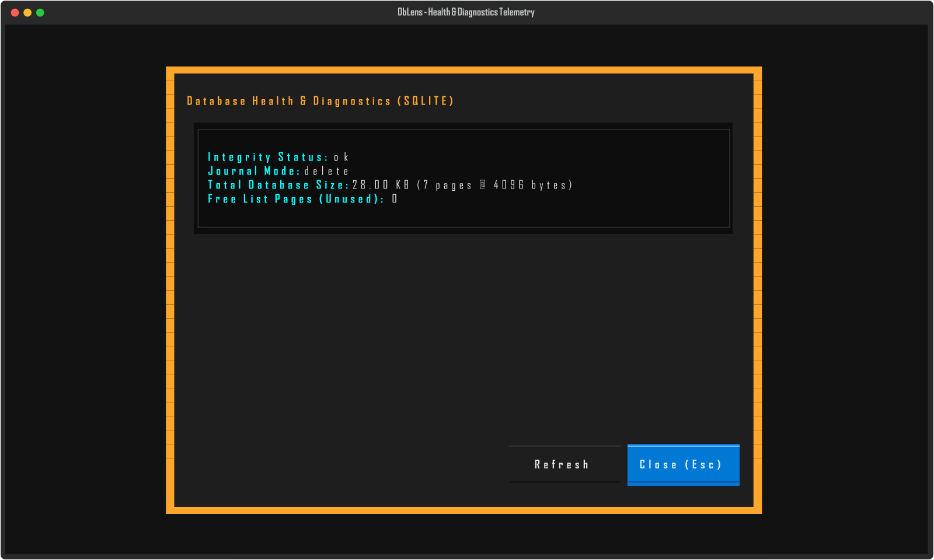Screen dimensions: 934x560
Task: Select the 'Free List Pages (Unused):' label
Action: pyautogui.click(x=296, y=199)
